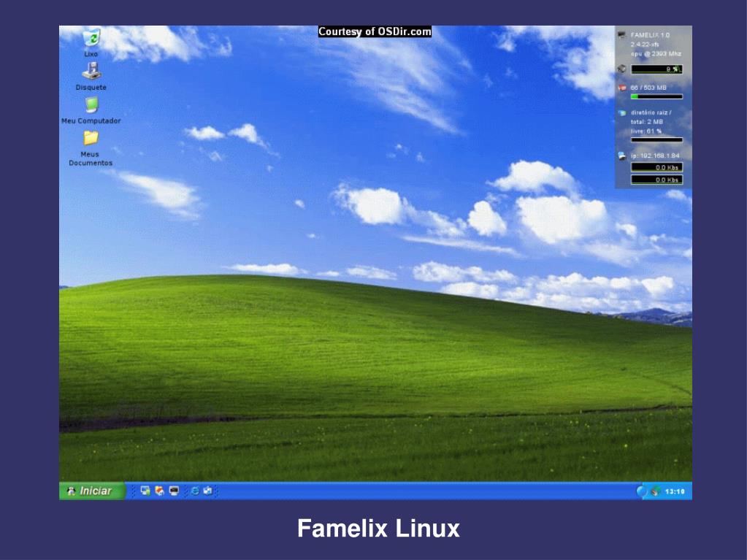Launch the terminal from quick-launch bar
Viewport: 747px width, 560px height.
coord(174,491)
